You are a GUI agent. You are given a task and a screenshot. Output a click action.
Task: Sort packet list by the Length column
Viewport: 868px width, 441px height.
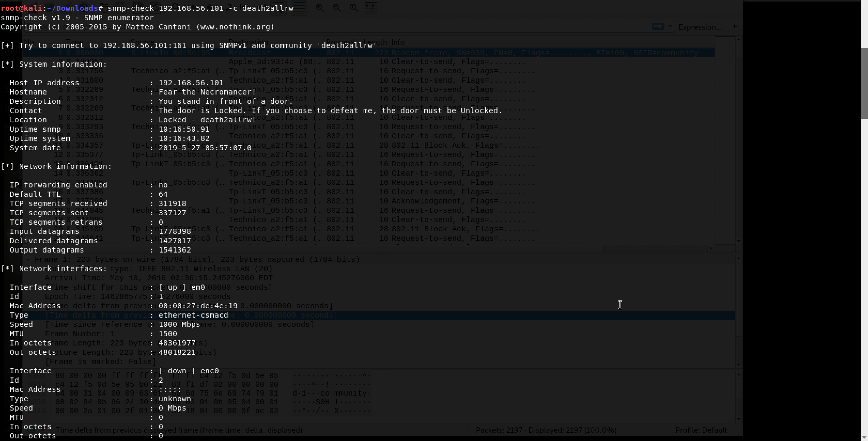tap(375, 42)
